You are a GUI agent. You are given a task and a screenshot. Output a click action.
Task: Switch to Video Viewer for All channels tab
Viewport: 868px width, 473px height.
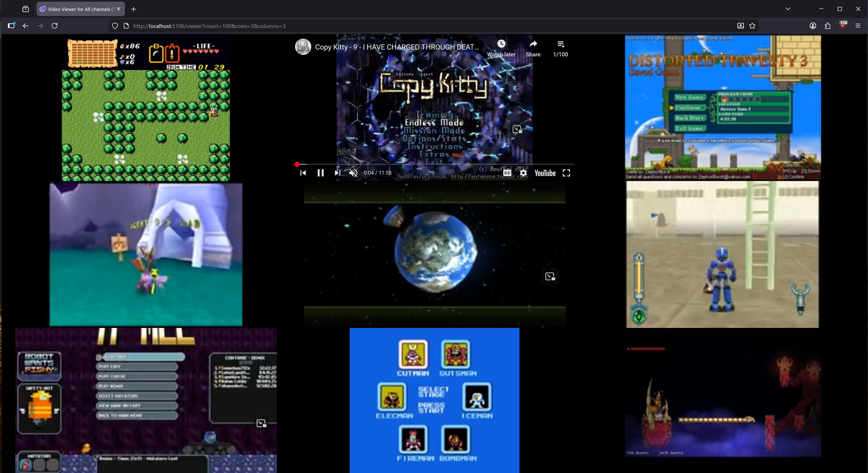point(80,9)
